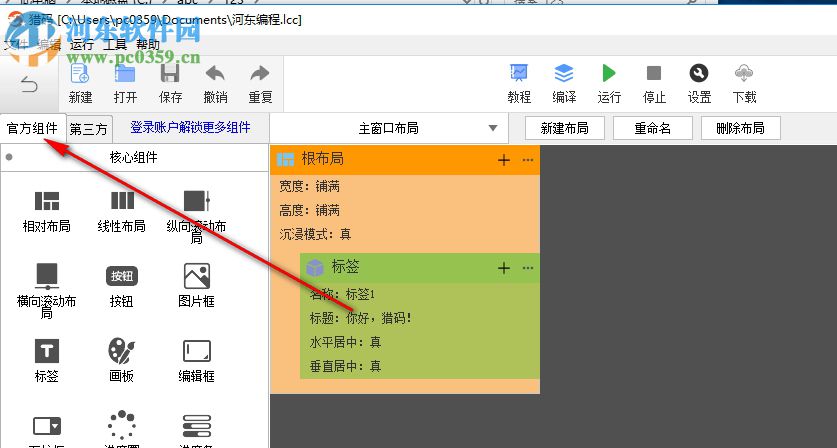The width and height of the screenshot is (837, 448).
Task: Select the progress bar component icon
Action: point(196,426)
